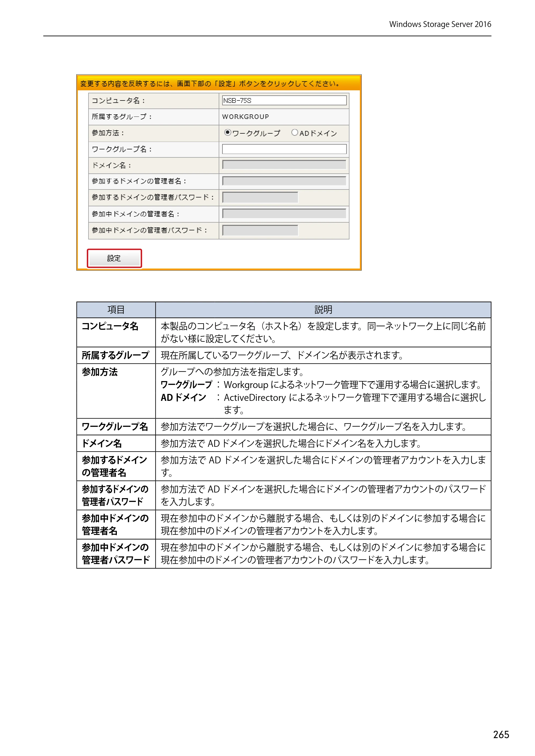Click the 参加中ドメインの管理者名 field
535x756 pixels.
tap(284, 214)
